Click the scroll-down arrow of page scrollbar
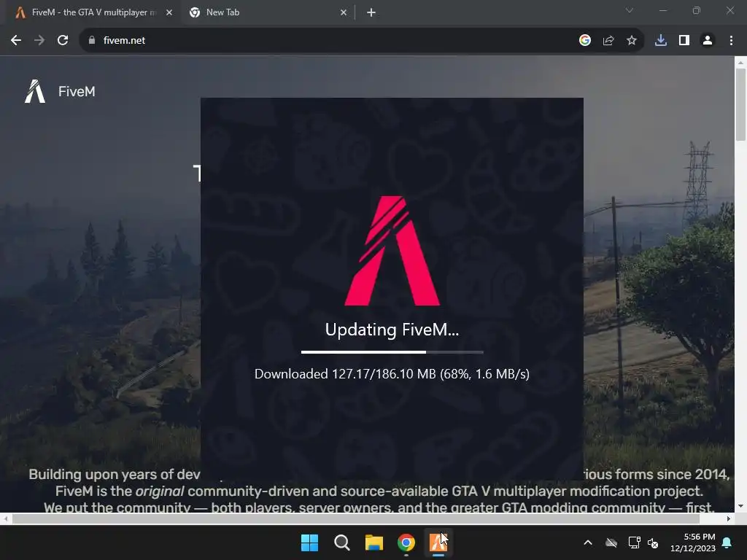 click(x=740, y=506)
